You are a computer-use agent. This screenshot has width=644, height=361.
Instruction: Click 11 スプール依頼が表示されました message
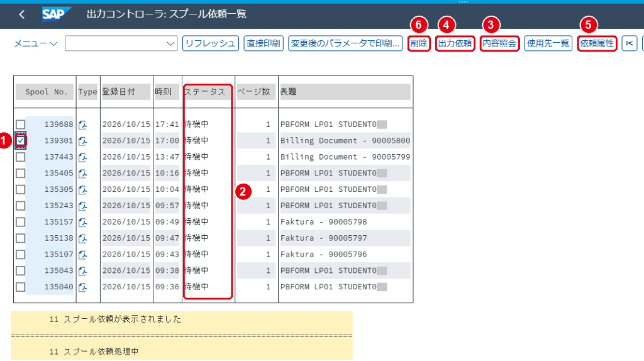tap(115, 319)
